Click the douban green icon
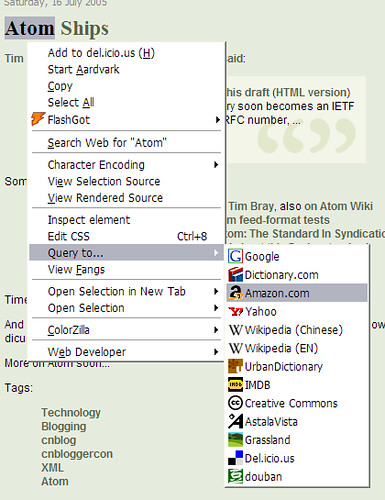The image size is (385, 500). (x=235, y=476)
